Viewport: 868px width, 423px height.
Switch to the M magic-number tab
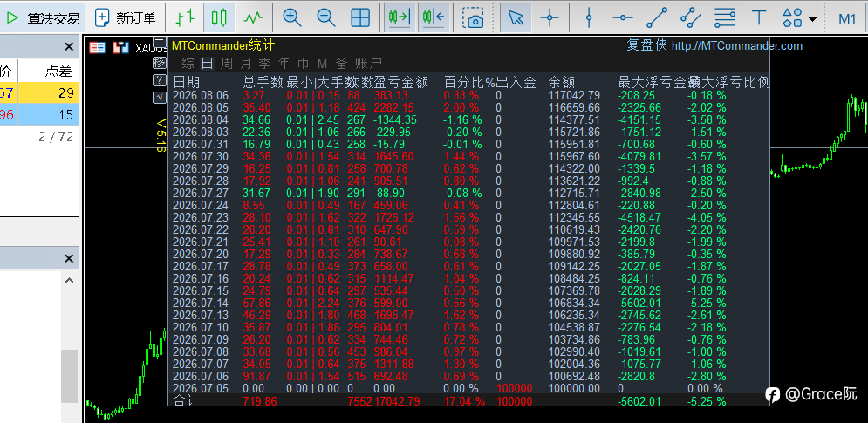point(322,63)
